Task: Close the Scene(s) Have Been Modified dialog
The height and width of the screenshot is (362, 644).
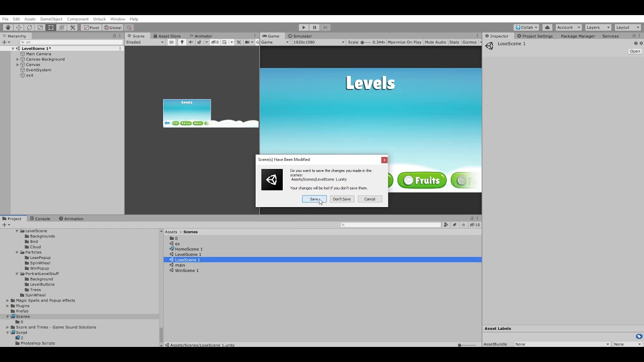Action: click(384, 160)
